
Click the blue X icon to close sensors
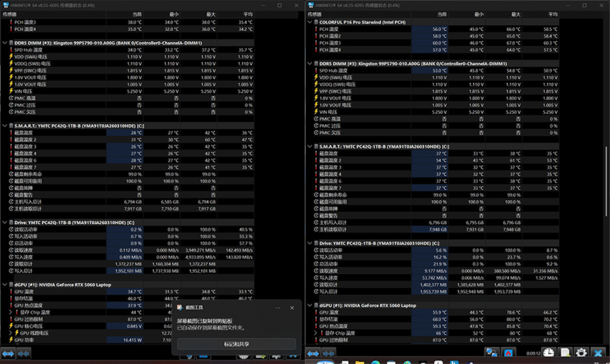598,353
